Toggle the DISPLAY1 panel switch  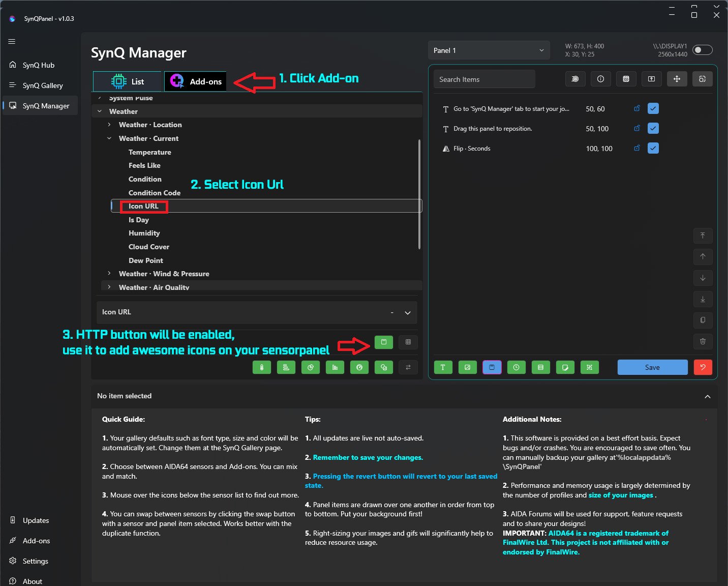coord(703,50)
